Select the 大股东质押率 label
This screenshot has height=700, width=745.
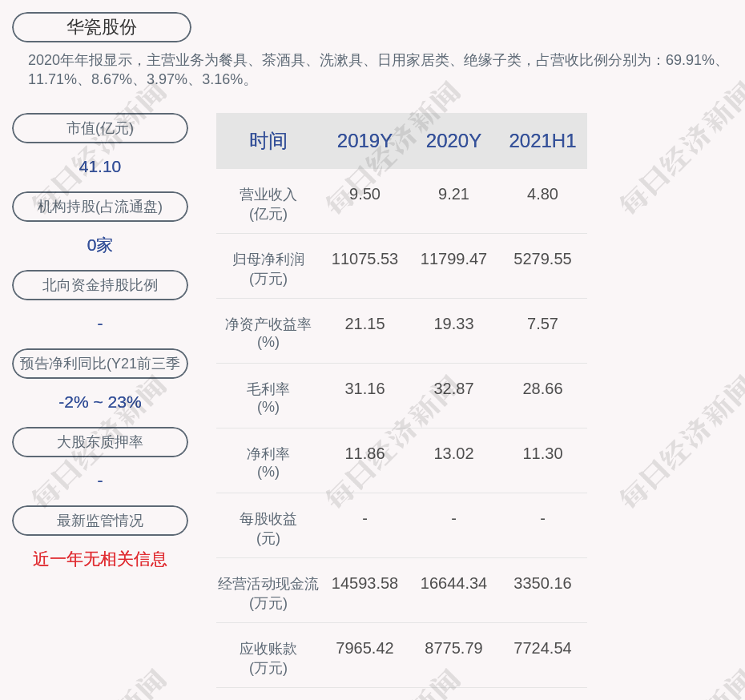(x=100, y=442)
